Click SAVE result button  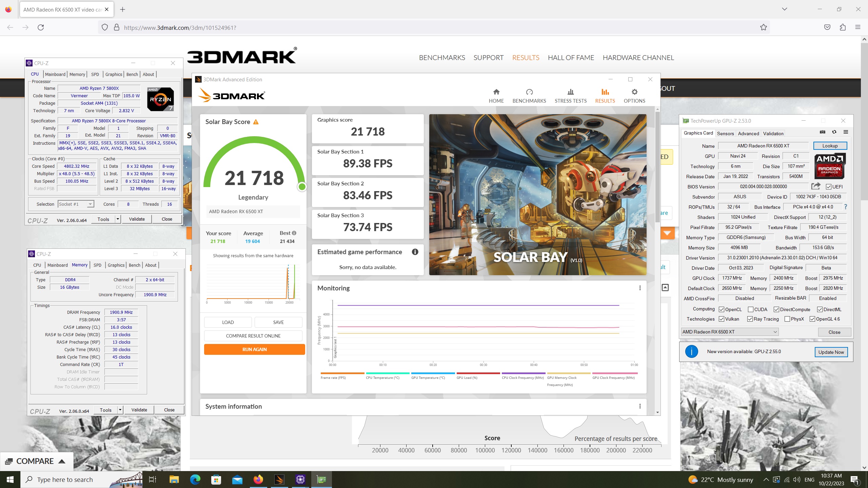278,322
